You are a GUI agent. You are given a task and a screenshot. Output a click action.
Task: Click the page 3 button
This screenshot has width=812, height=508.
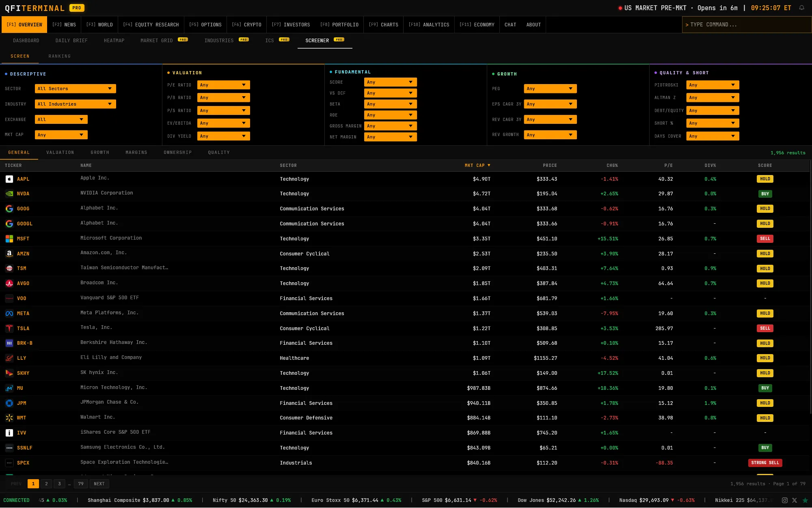(x=59, y=484)
